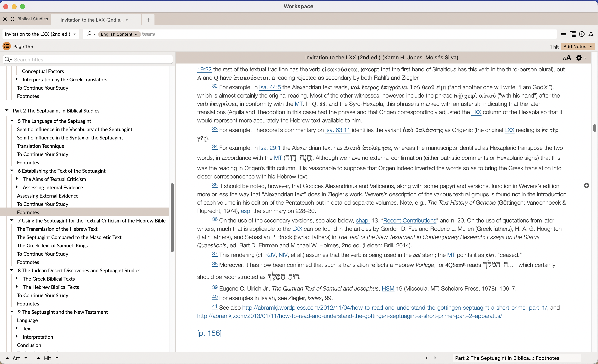Switch to the Biblical Studies tab
Screen dimensions: 598x364
point(33,19)
